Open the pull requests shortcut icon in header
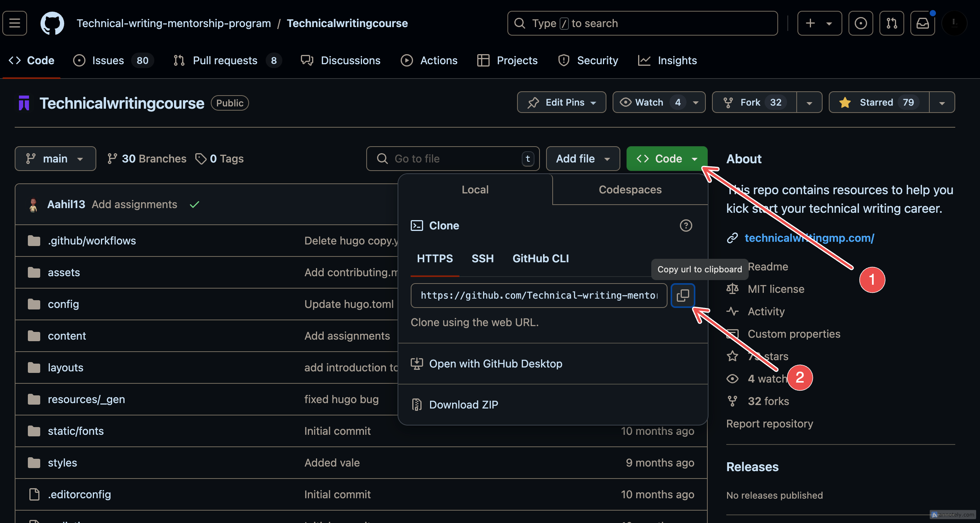Image resolution: width=980 pixels, height=523 pixels. 891,23
